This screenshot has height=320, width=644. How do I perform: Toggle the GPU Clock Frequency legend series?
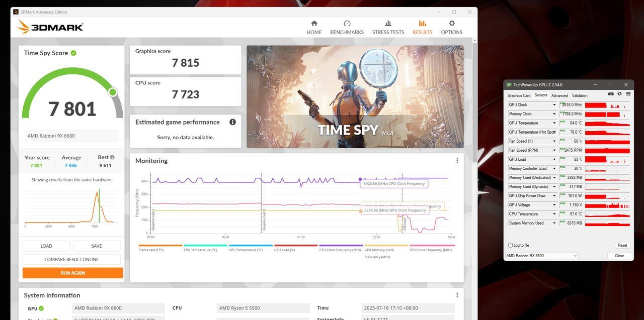coord(432,248)
